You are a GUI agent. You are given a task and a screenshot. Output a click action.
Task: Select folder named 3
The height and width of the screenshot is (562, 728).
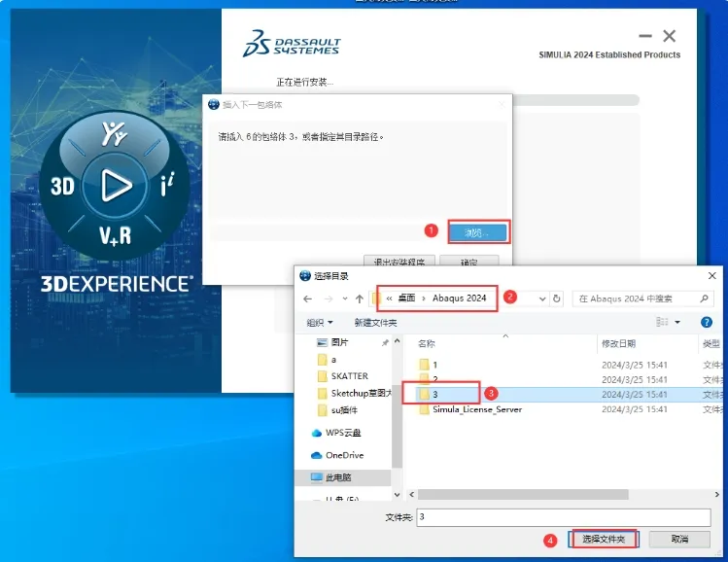(435, 395)
